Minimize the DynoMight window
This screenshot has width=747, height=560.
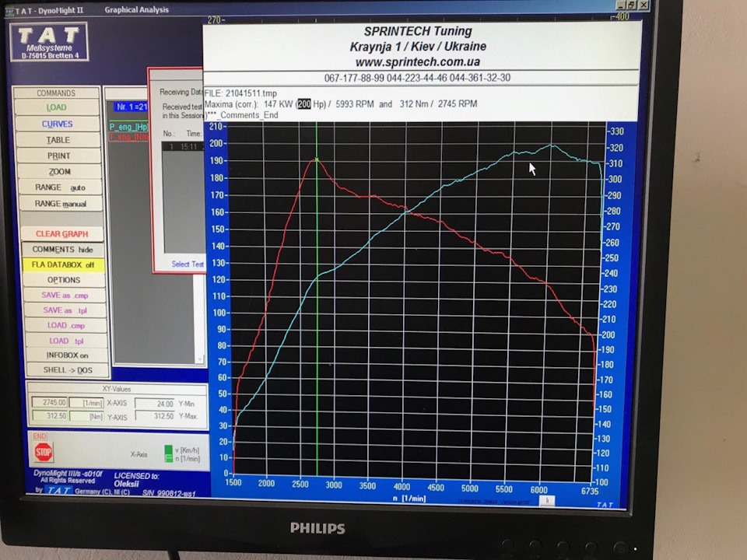[621, 5]
